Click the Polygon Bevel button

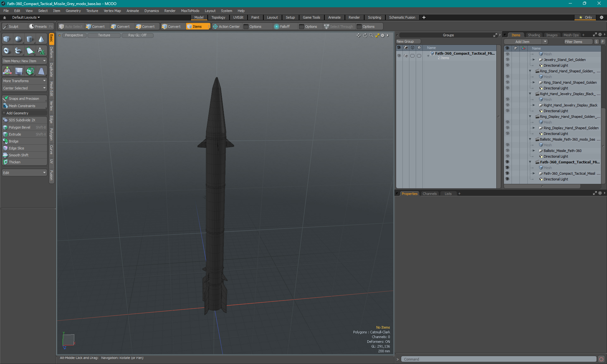(20, 127)
